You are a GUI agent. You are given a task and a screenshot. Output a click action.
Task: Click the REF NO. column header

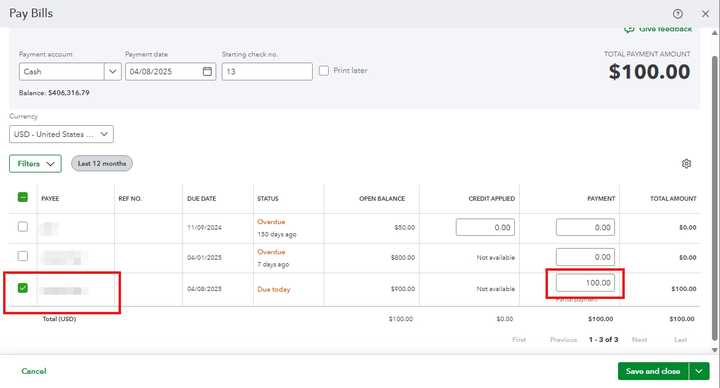[x=130, y=199]
